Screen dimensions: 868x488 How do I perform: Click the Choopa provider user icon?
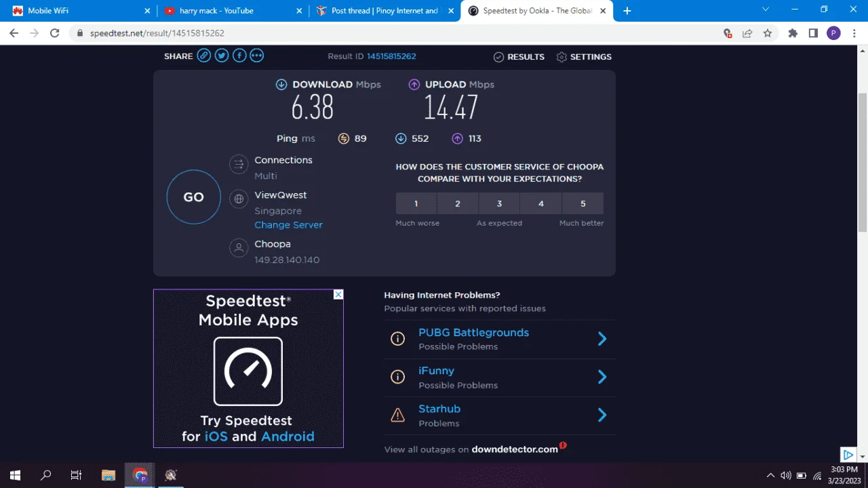(x=238, y=248)
